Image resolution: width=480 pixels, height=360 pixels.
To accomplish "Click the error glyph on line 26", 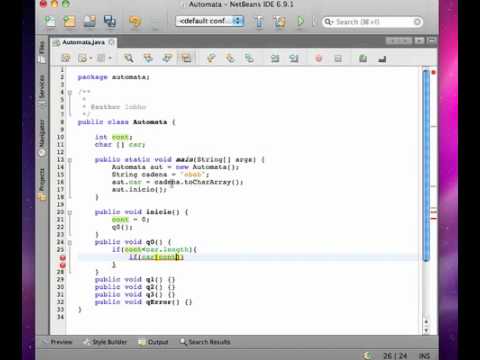I will tap(62, 257).
